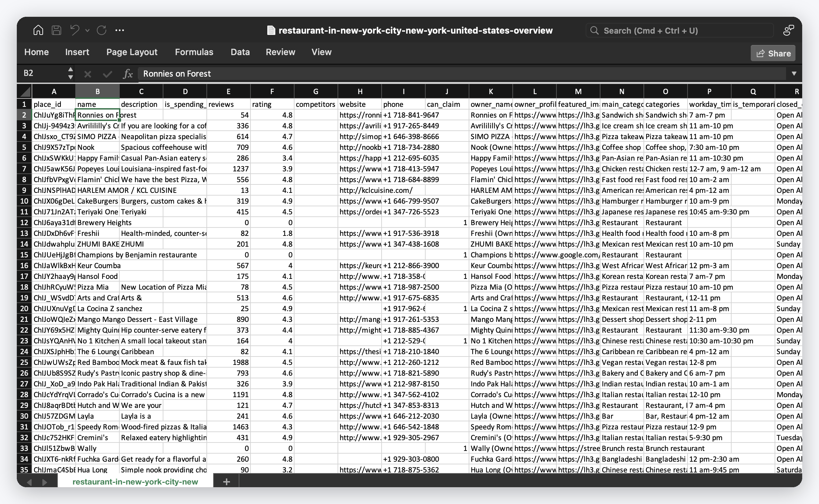The image size is (819, 504).
Task: Switch to the Formulas tab
Action: [194, 52]
